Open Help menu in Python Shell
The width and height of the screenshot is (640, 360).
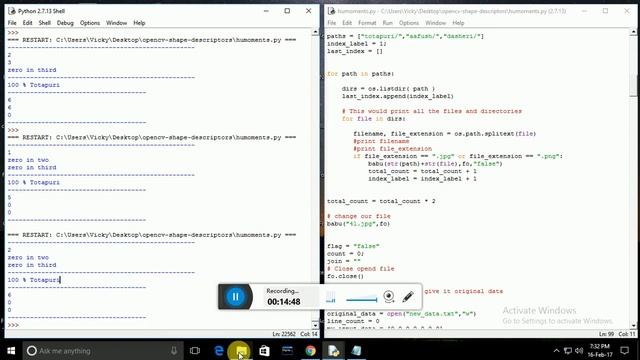[139, 23]
